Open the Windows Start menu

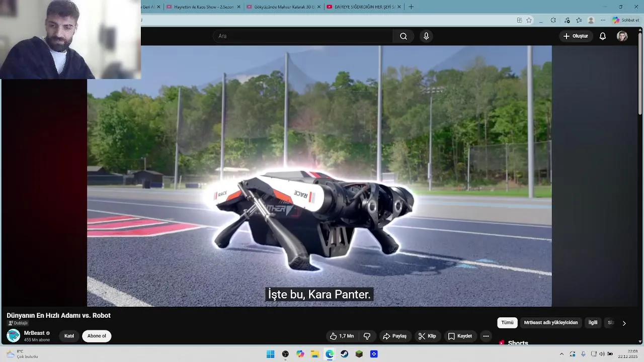click(x=270, y=354)
